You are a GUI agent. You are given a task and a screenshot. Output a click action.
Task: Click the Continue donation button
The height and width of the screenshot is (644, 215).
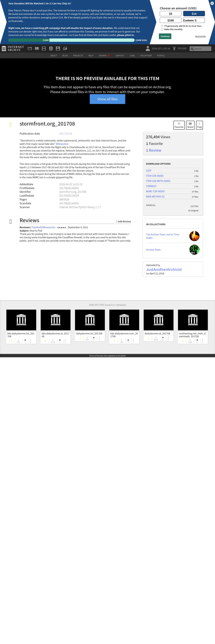click(x=165, y=36)
